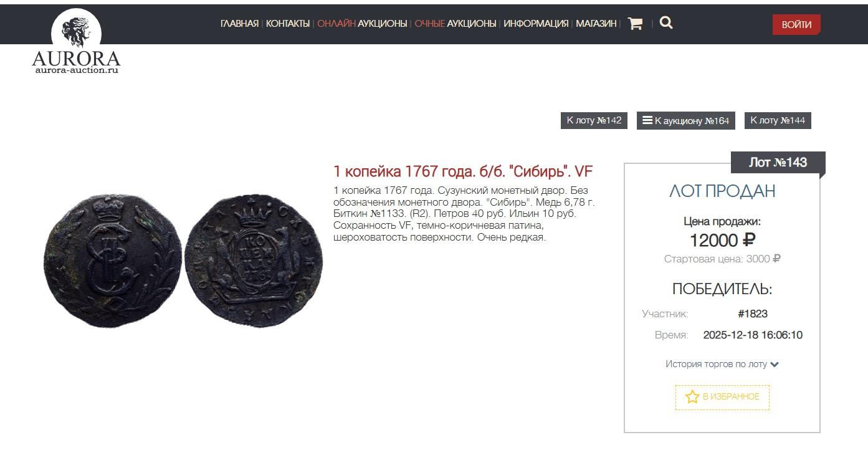Open КОНТАКТЫ menu item
The image size is (868, 460).
coord(288,24)
